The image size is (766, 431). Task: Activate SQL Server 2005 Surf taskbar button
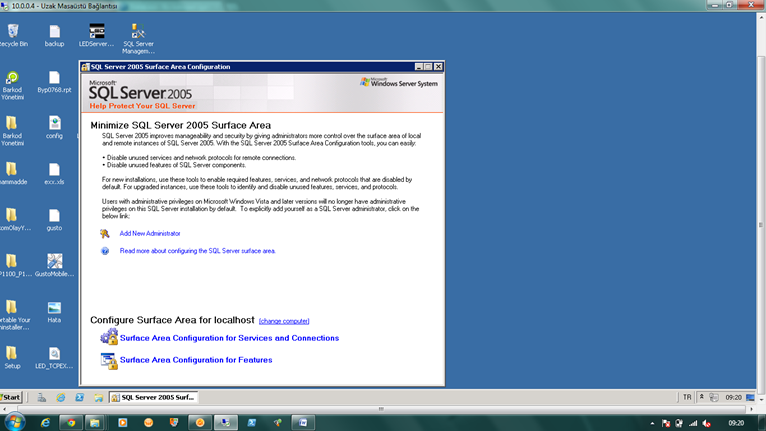pyautogui.click(x=153, y=397)
